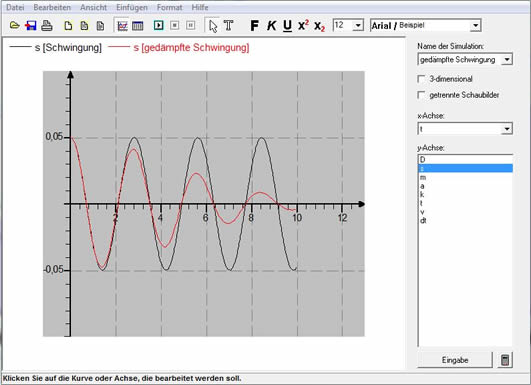Screen dimensions: 531x385
Task: Apply subscript x₂ formatting
Action: (x=319, y=26)
